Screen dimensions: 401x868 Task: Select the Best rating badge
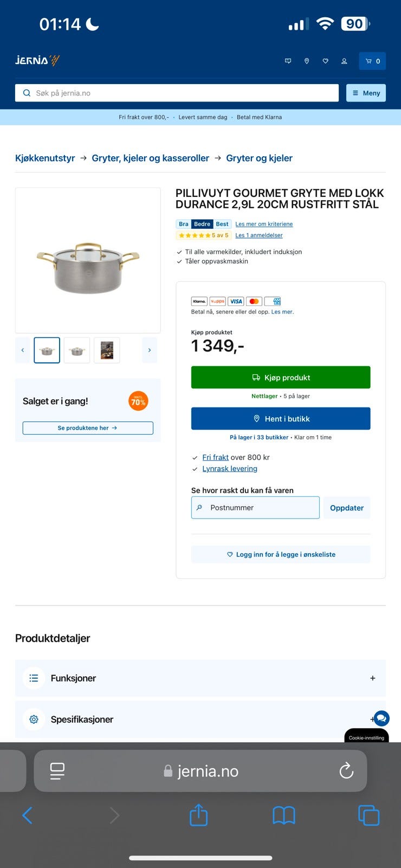[222, 224]
